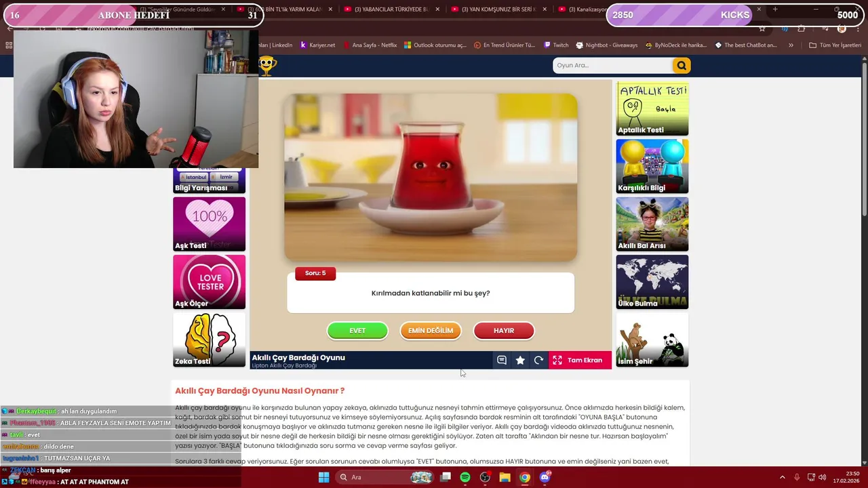Open the Ülke Bulma game

pyautogui.click(x=652, y=282)
